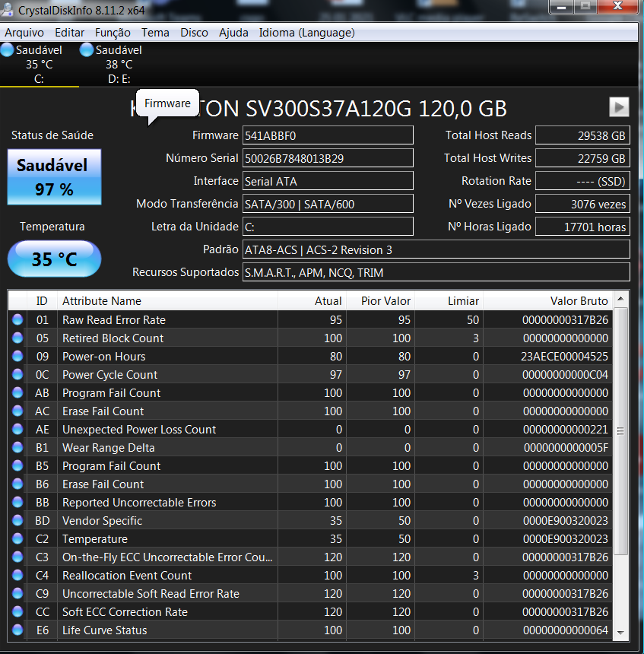This screenshot has height=654, width=644.
Task: Click the next disk arrow button
Action: point(619,107)
